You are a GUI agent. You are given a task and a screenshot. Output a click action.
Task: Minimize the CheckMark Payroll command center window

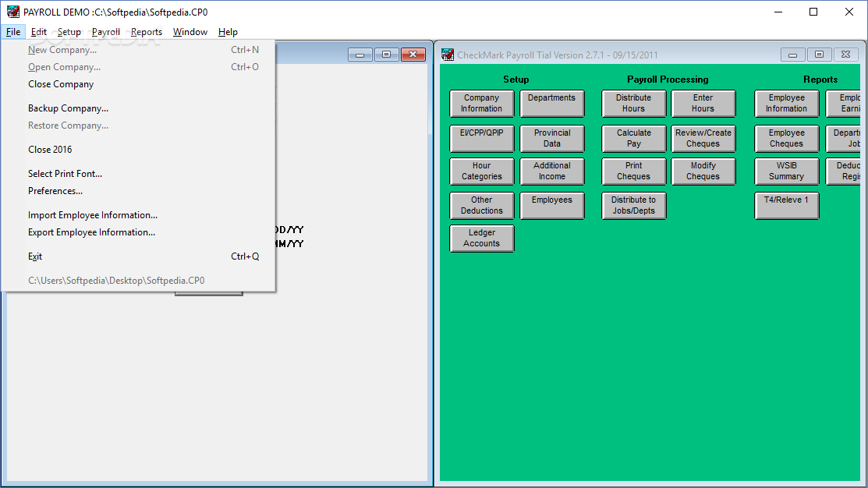792,55
